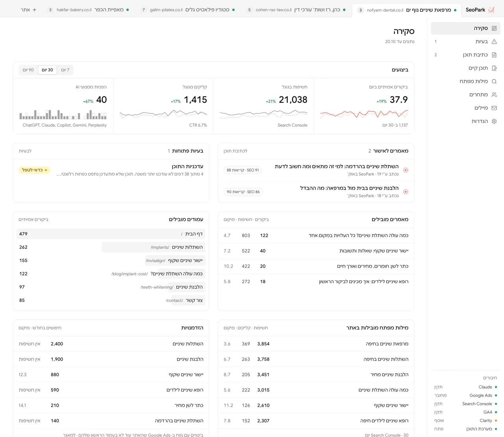Select the דף הבית leading page row

(111, 234)
